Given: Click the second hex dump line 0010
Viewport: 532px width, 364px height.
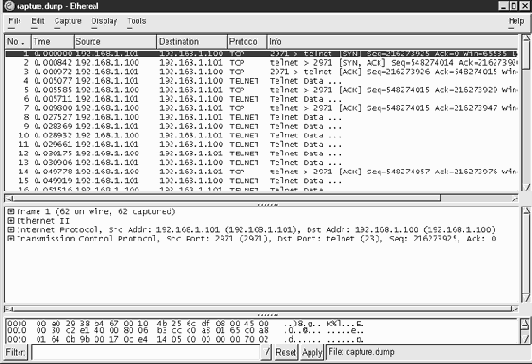Looking at the screenshot, I should 185,330.
